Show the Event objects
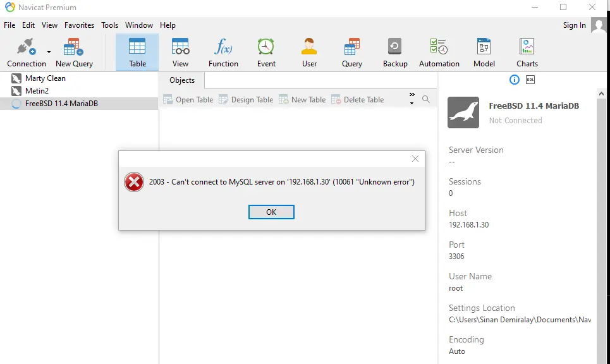Viewport: 610px width, 364px height. click(266, 52)
